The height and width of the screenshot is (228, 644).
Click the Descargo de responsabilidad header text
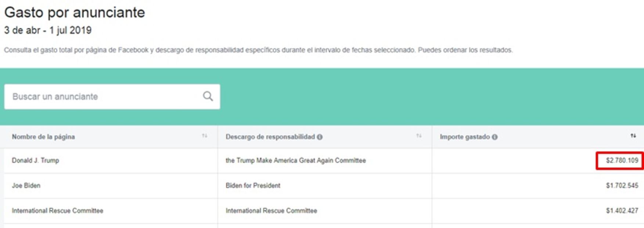tap(270, 137)
